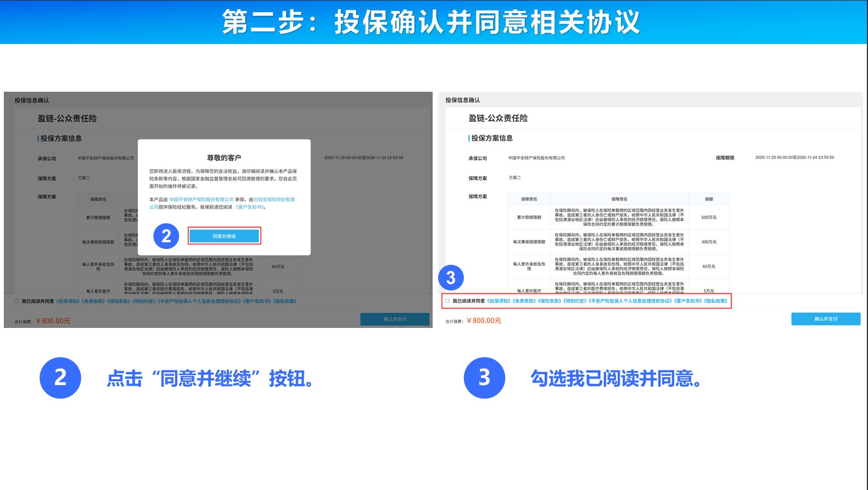
Task: Open the 《免责条款》 link in the red-outlined row
Action: [524, 301]
